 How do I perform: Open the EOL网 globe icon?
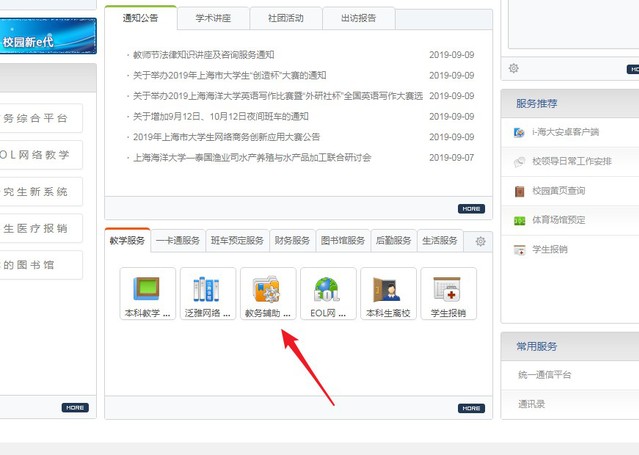coord(328,293)
